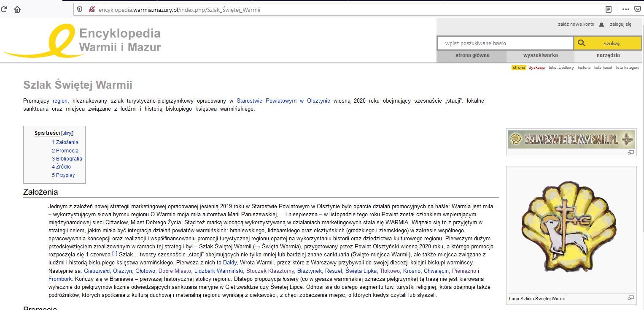Open the page actions three-dots menu

625,9
